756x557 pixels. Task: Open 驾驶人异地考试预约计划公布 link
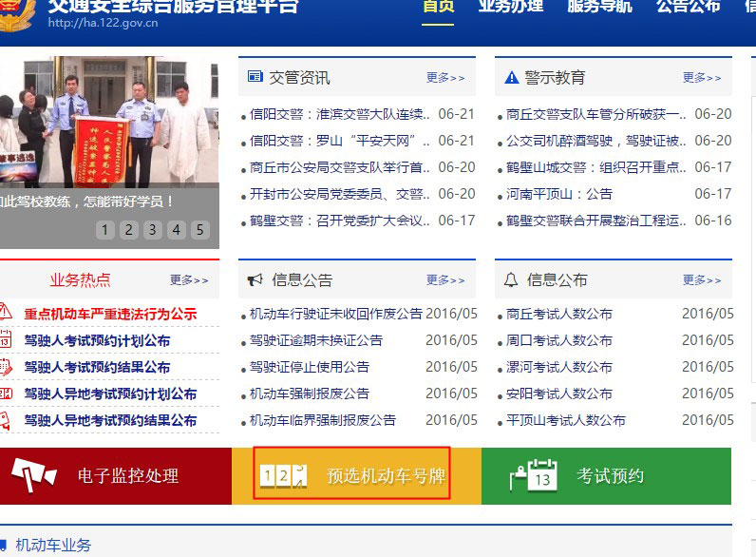point(110,394)
